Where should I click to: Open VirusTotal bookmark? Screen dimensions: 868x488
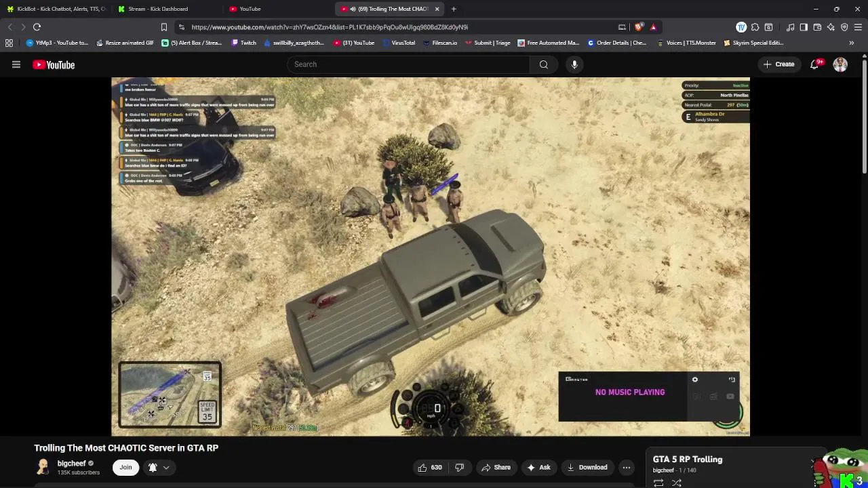coord(399,43)
